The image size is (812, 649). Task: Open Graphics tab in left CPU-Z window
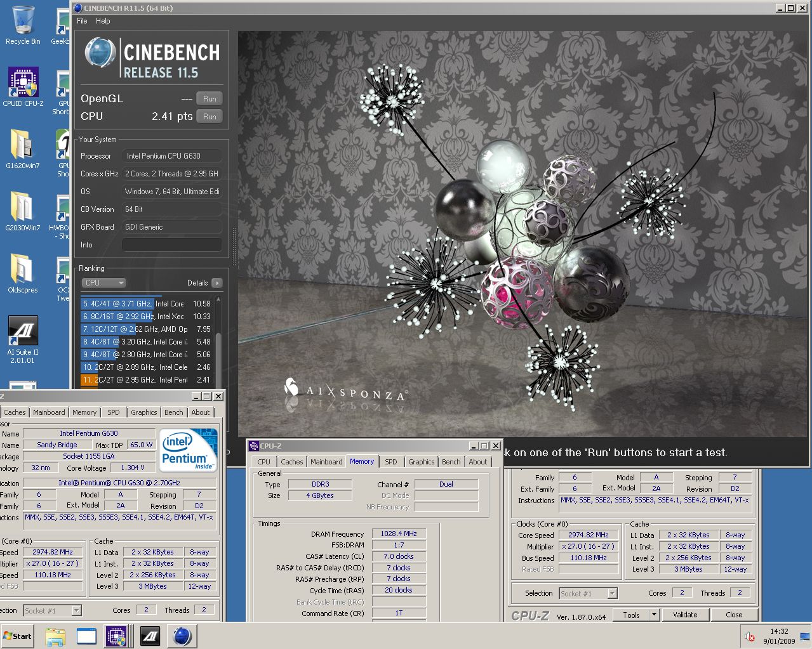pos(144,412)
